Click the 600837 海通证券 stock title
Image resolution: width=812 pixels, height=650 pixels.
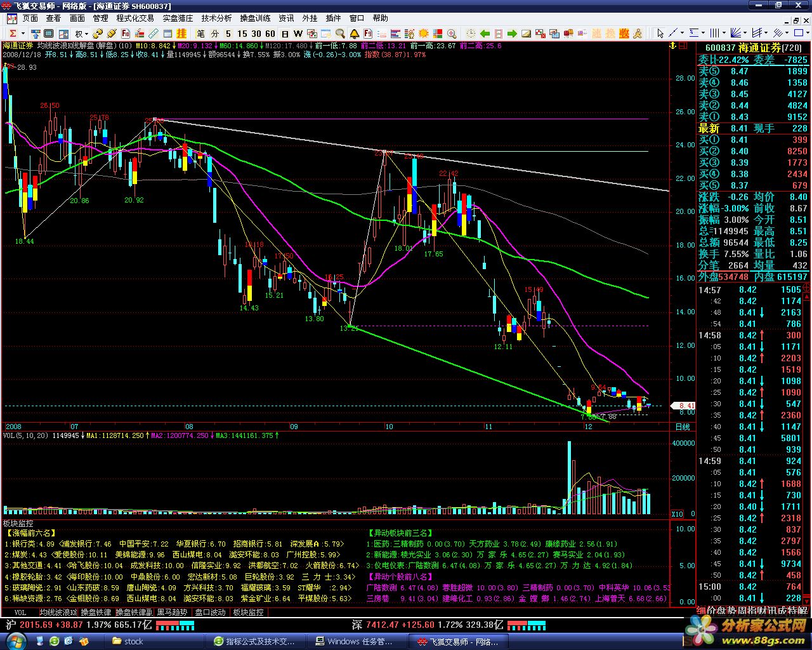pos(753,48)
